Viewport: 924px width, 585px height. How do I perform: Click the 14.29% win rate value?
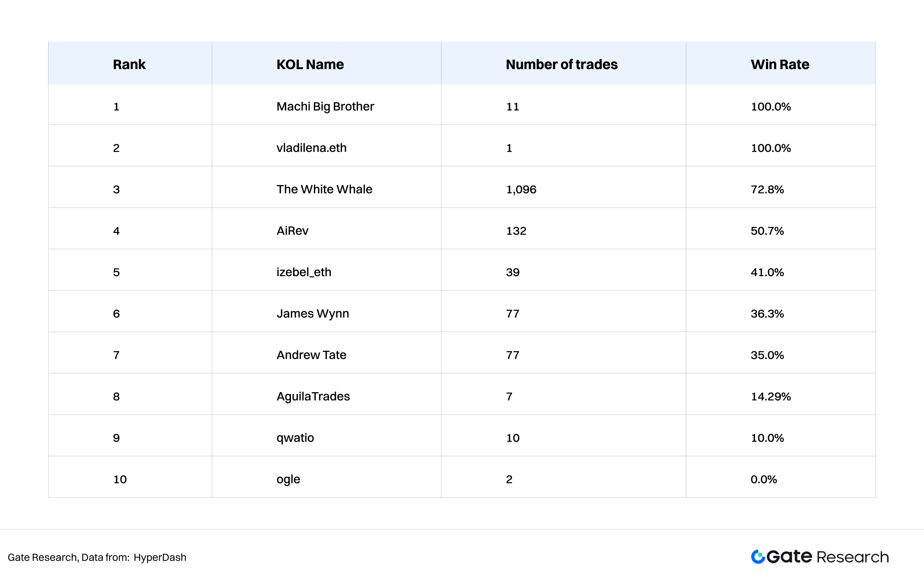pyautogui.click(x=771, y=396)
